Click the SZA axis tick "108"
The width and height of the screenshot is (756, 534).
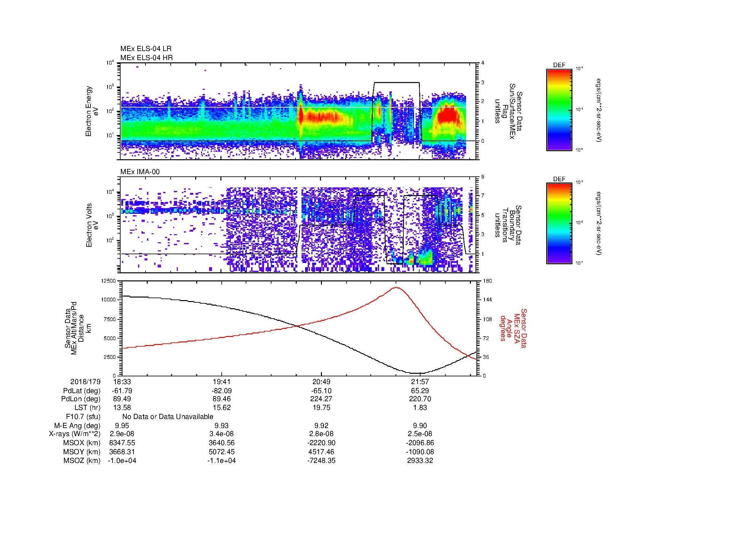click(x=487, y=319)
